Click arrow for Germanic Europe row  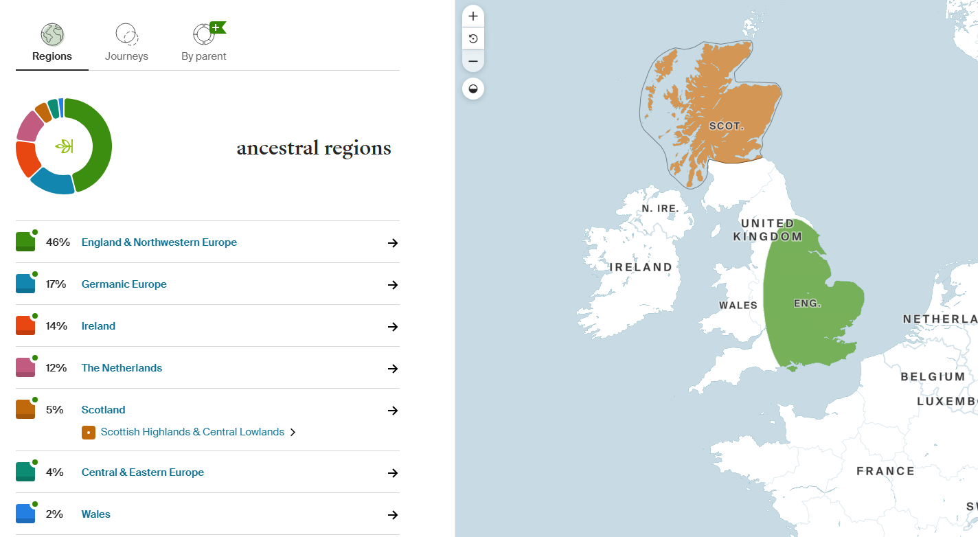(x=393, y=285)
